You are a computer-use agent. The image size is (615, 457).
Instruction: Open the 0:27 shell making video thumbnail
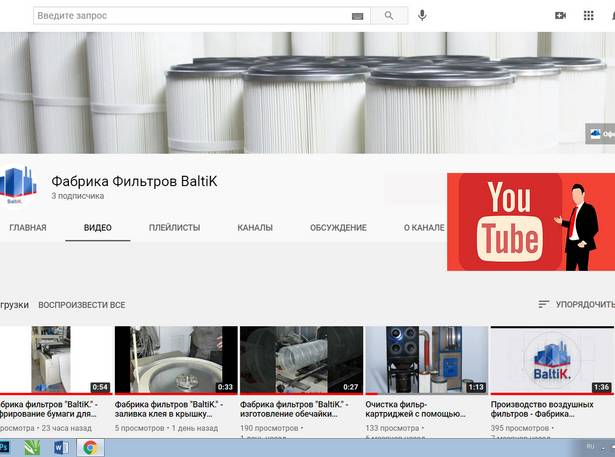point(301,360)
